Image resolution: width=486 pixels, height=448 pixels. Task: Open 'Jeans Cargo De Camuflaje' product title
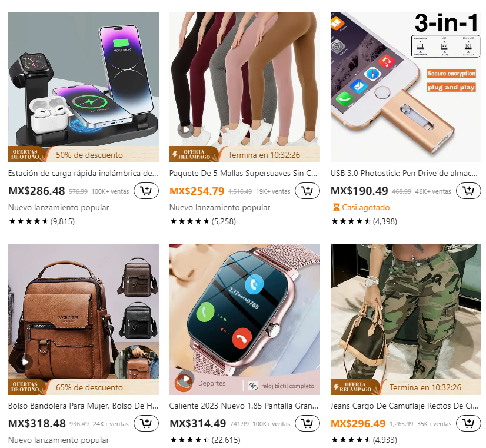[x=404, y=406]
